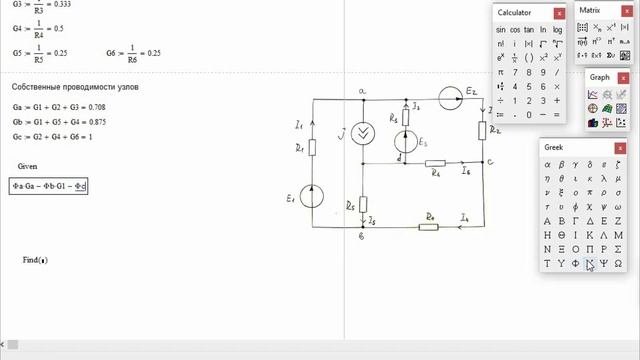Viewport: 640px width, 360px height.
Task: Insert parentheses from Calculator palette
Action: coord(529,58)
